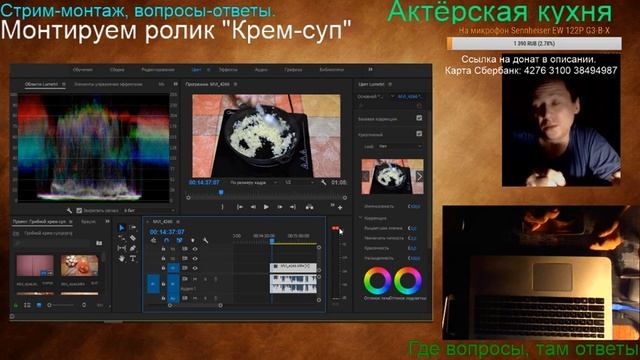Image resolution: width=640 pixels, height=360 pixels.
Task: Switch Project panel to icon view
Action: tap(39, 305)
